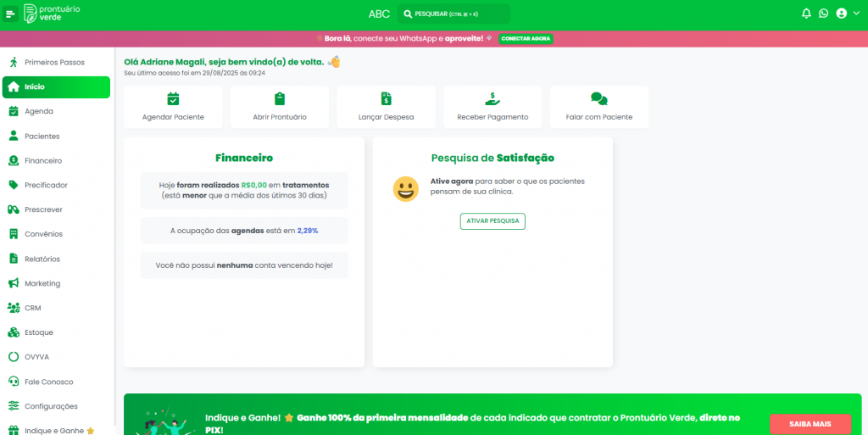Click the Pesquisar search field
868x435 pixels.
coord(453,14)
